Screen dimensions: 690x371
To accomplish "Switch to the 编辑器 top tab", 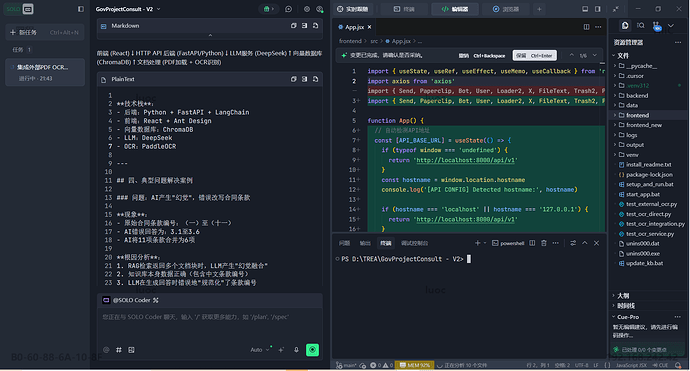I will click(455, 9).
